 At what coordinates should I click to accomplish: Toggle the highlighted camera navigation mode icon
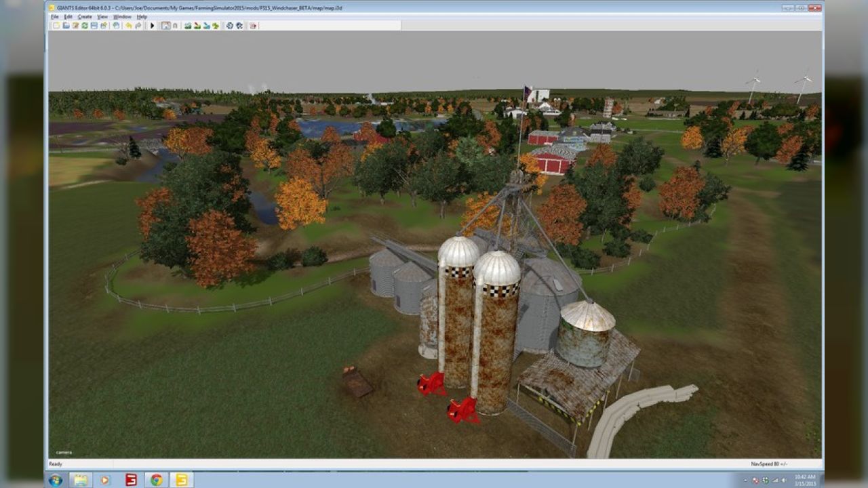coord(165,25)
